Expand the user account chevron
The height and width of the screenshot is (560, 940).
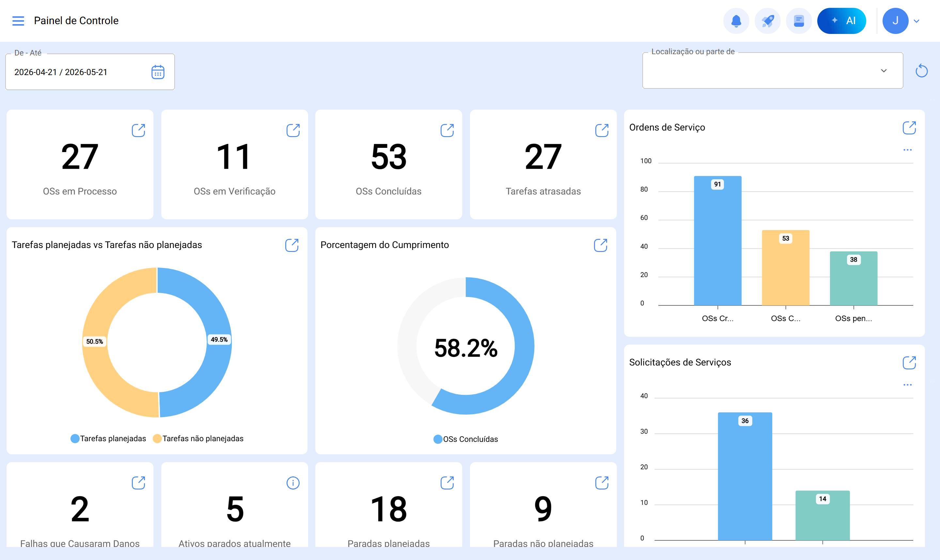[916, 21]
